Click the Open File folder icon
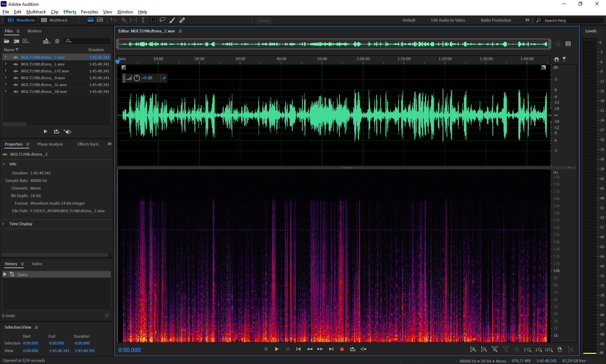 point(6,41)
